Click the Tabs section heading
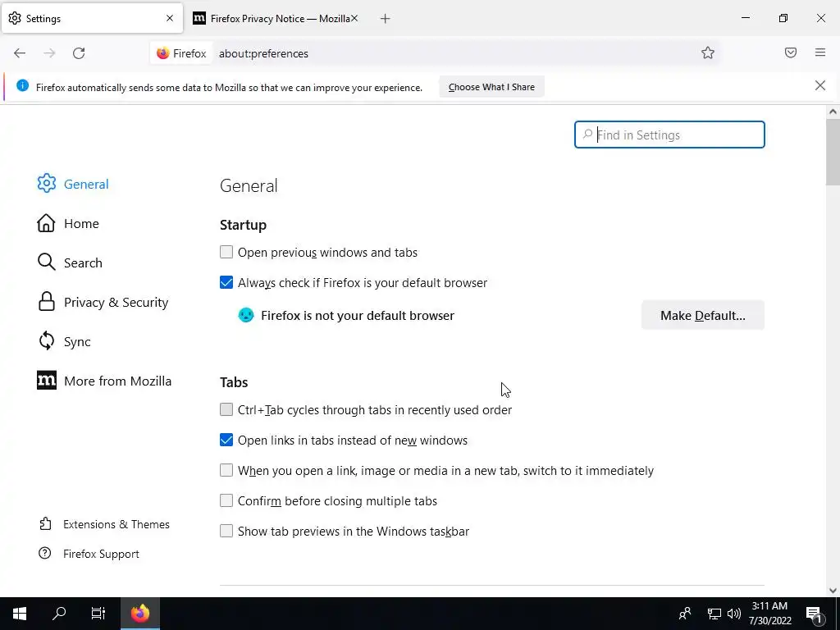 click(x=234, y=382)
